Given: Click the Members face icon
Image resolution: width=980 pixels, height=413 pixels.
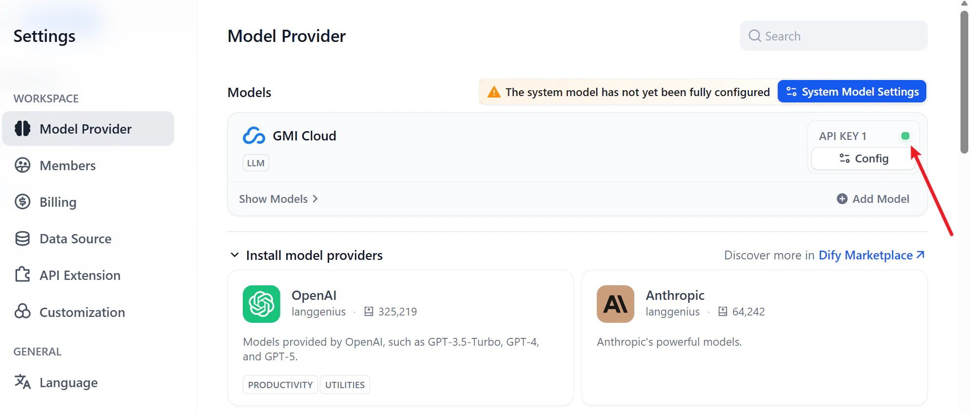Looking at the screenshot, I should 22,165.
